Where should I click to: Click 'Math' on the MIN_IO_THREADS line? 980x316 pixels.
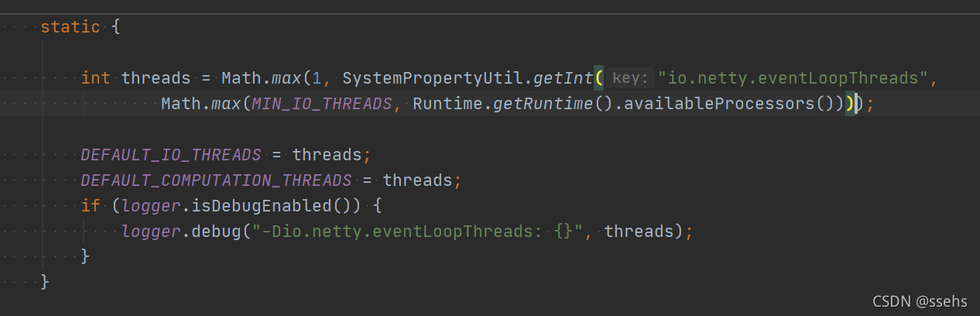click(x=181, y=104)
